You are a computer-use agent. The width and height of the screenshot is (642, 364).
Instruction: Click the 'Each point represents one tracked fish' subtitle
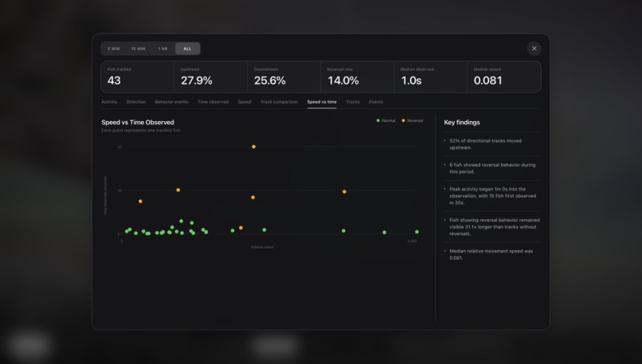pyautogui.click(x=141, y=131)
